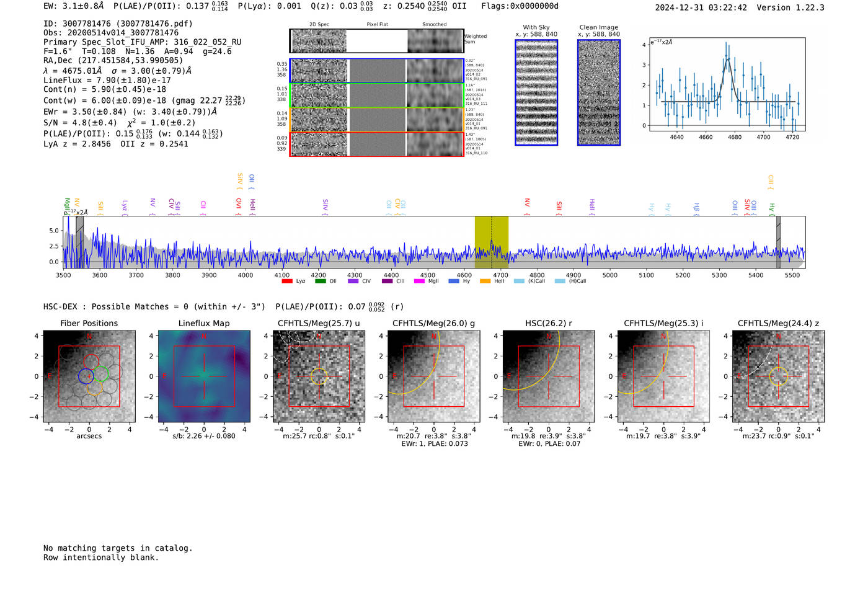Click the (K)CaII legend swatch
The height and width of the screenshot is (591, 868).
pos(520,282)
